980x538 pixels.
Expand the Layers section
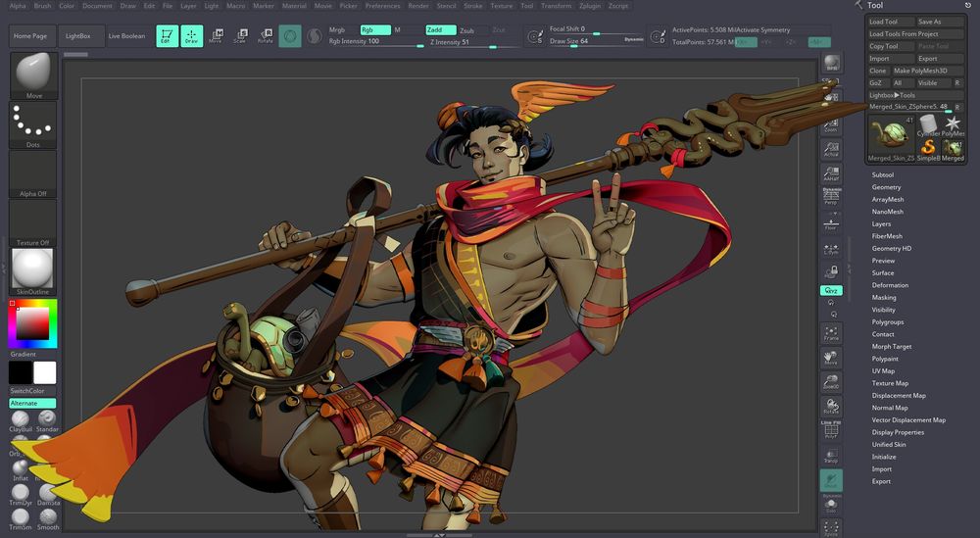pyautogui.click(x=881, y=223)
